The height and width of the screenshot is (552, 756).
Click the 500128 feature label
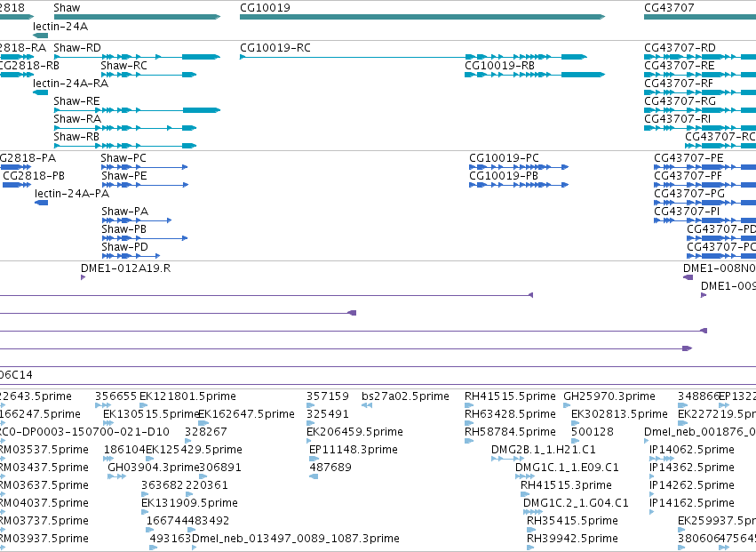pos(593,432)
